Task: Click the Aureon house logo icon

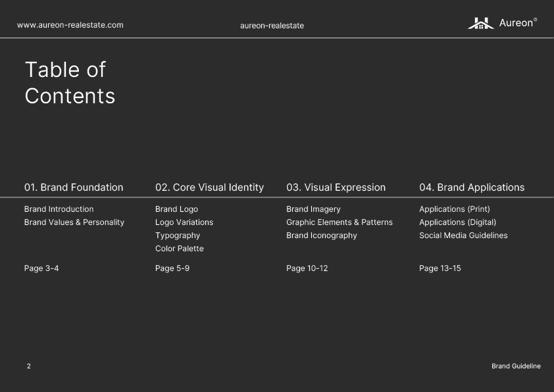Action: pos(480,24)
